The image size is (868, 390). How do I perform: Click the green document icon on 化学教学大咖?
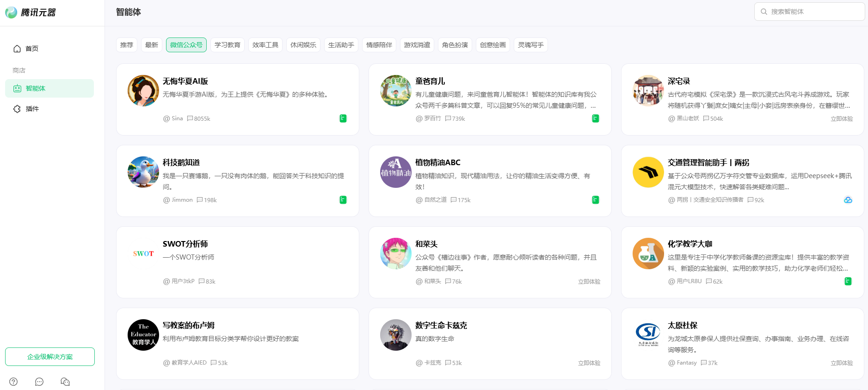pos(848,281)
